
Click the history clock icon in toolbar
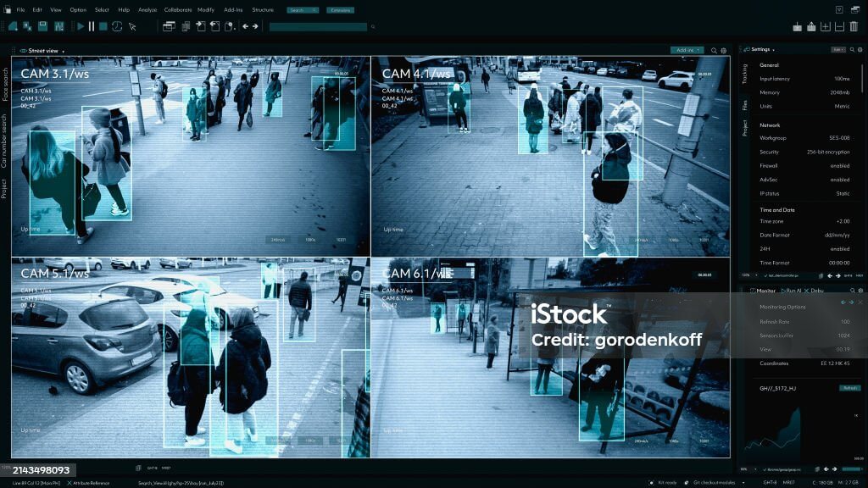coord(117,26)
